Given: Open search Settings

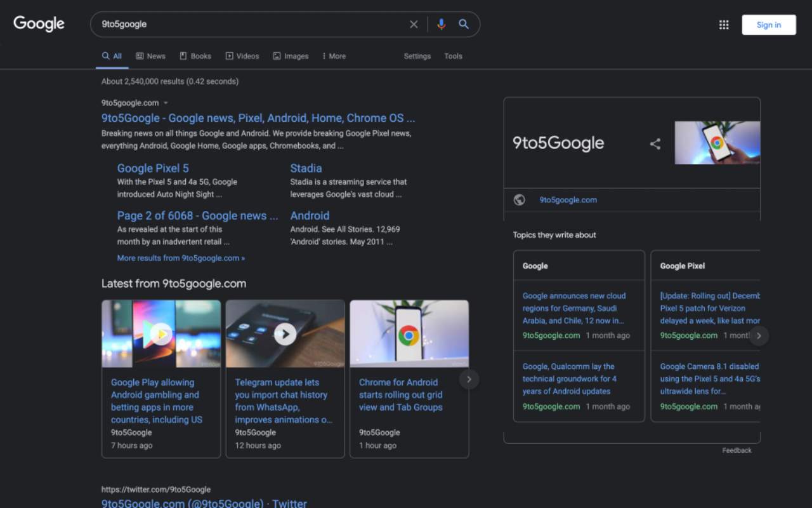Looking at the screenshot, I should tap(417, 56).
